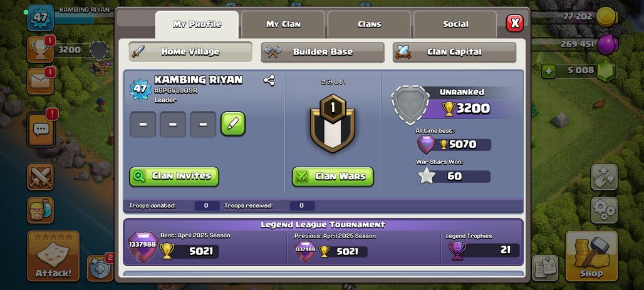Tap the green plus next to gems
Screen dimensions: 644x290
pos(548,71)
